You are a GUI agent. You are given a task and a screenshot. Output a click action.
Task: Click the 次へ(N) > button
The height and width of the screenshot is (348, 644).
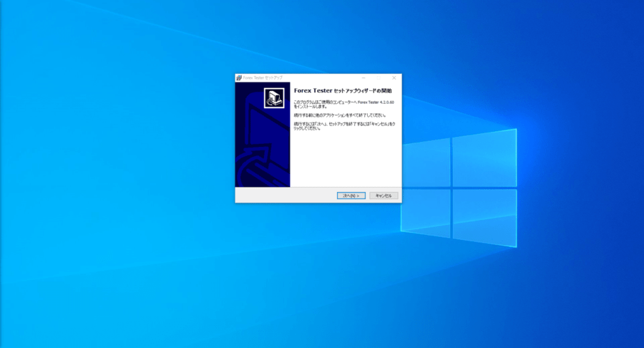(x=351, y=196)
